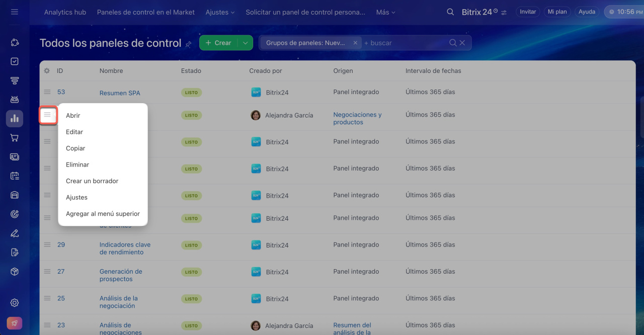Pin the page title with pin icon

[189, 44]
